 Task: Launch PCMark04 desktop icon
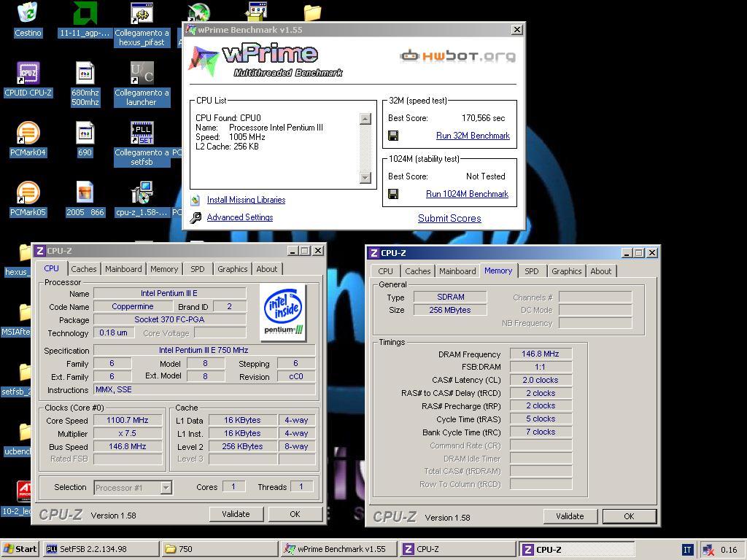click(x=28, y=133)
